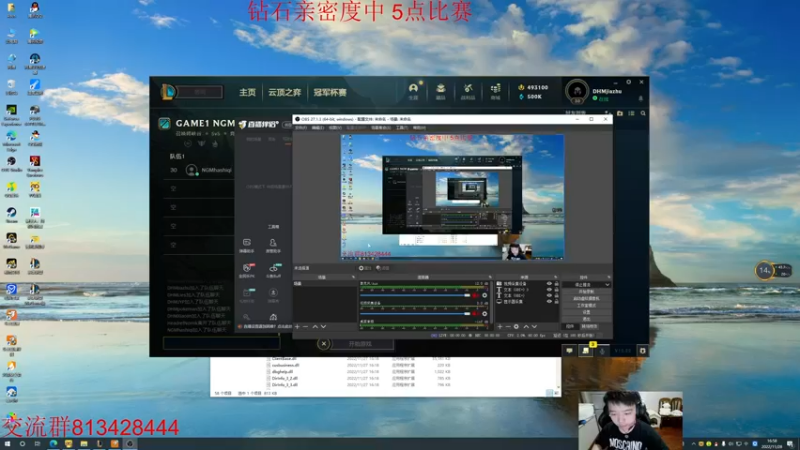Pop out the OBS controls dock

pos(608,277)
